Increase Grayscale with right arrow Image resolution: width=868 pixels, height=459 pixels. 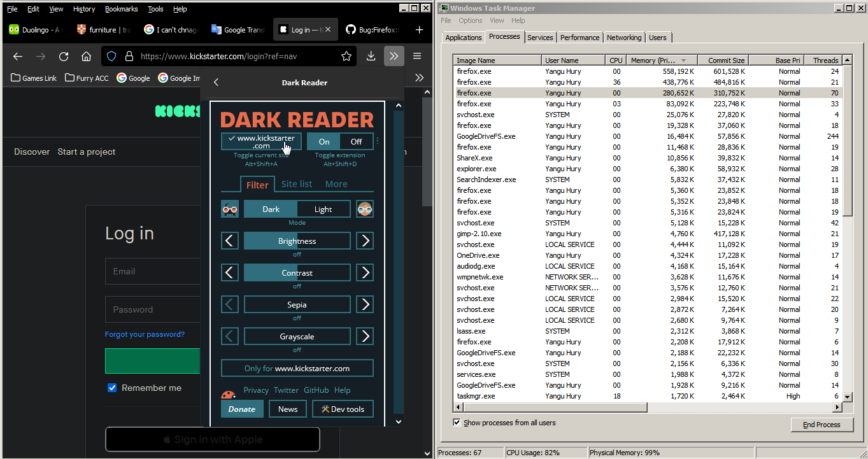point(365,336)
